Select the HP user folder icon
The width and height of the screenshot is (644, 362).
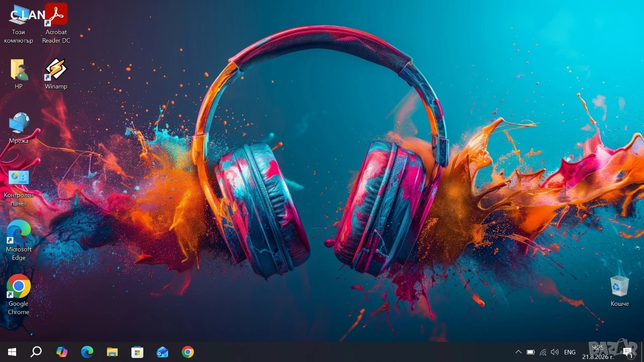(x=19, y=74)
